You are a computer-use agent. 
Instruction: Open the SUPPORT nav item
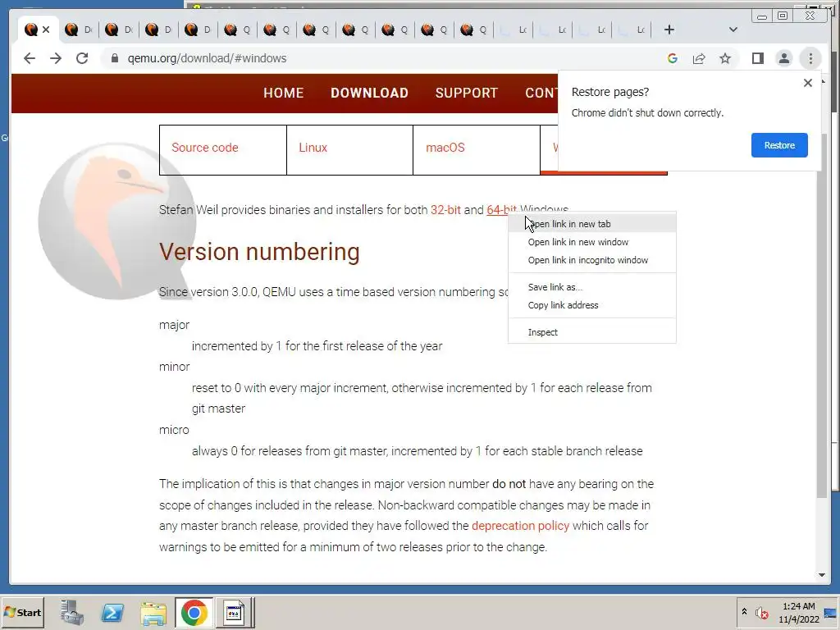[x=467, y=94]
